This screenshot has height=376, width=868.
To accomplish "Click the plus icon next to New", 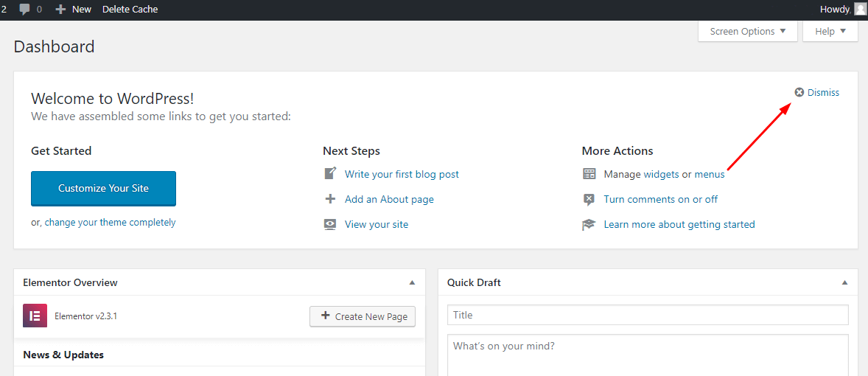I will coord(61,10).
